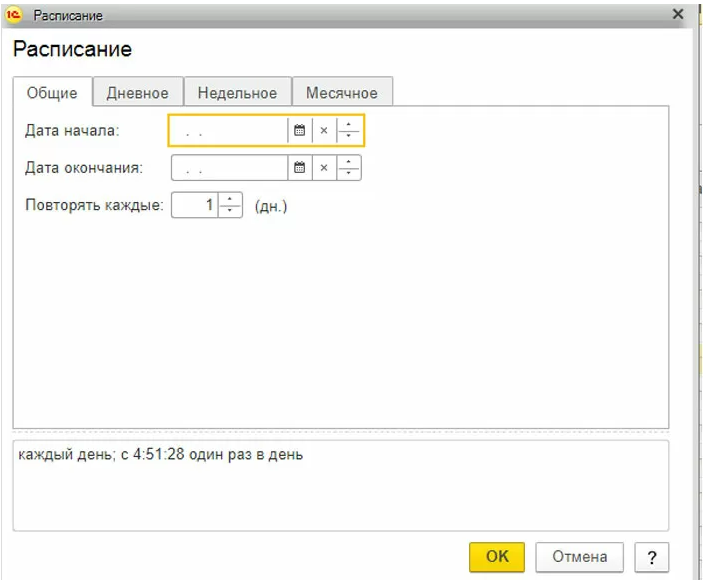Clear the Дата начала field
This screenshot has height=580, width=703.
coord(323,131)
